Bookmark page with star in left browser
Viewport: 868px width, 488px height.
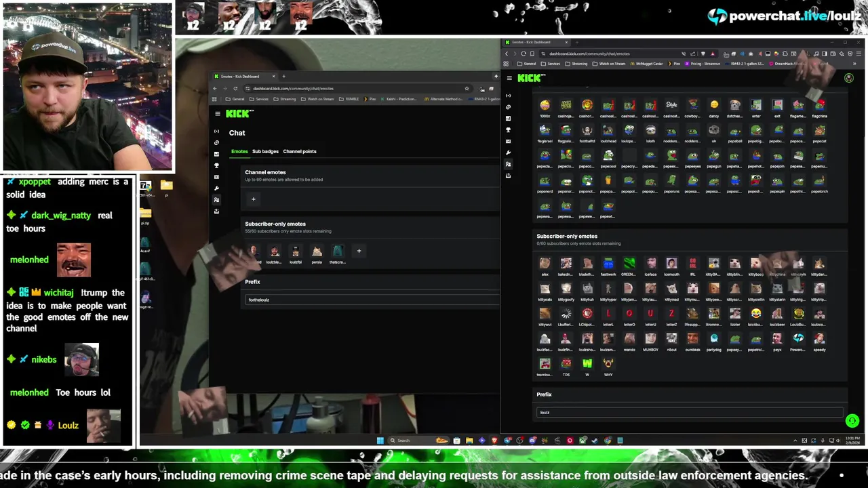467,88
